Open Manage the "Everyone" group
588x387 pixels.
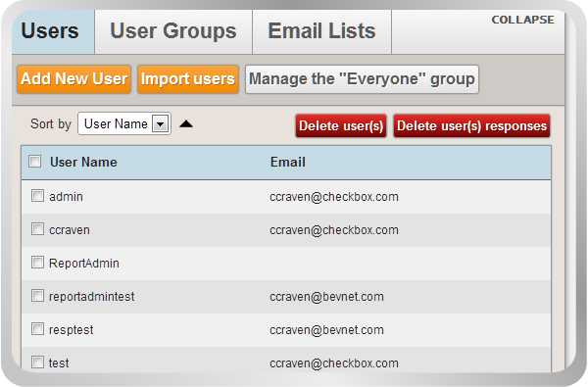pyautogui.click(x=362, y=79)
